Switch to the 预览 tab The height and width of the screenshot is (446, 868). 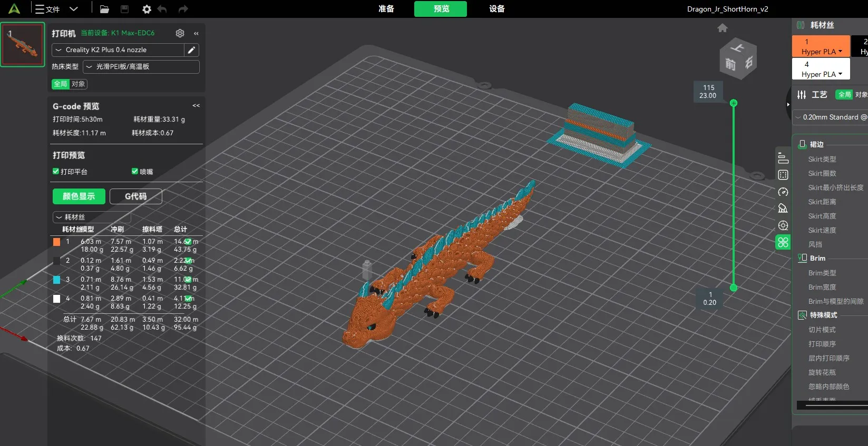tap(441, 9)
